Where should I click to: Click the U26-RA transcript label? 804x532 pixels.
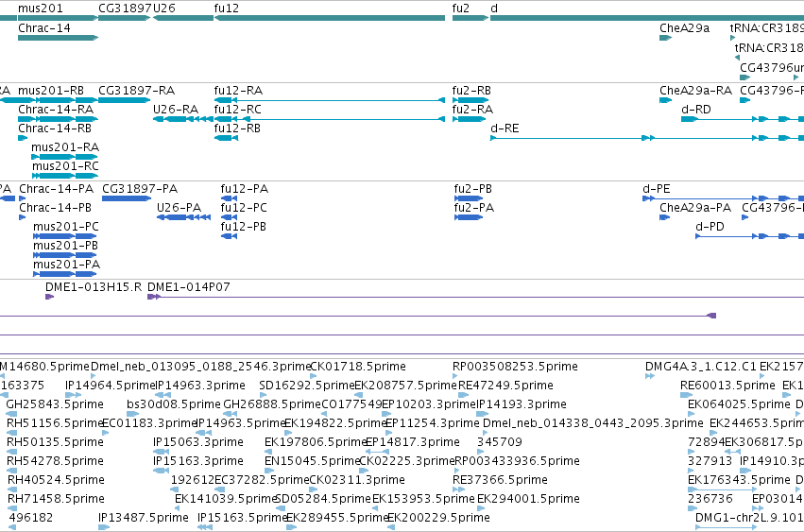[176, 110]
